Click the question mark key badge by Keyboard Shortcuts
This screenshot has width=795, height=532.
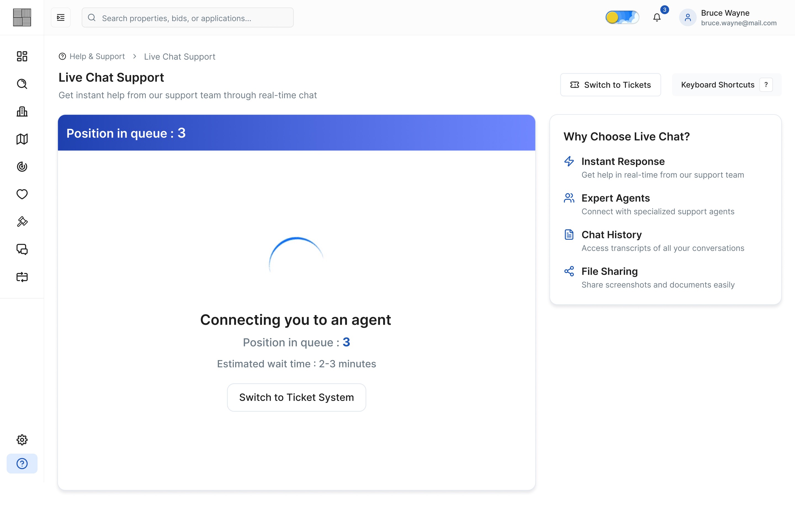click(x=766, y=85)
